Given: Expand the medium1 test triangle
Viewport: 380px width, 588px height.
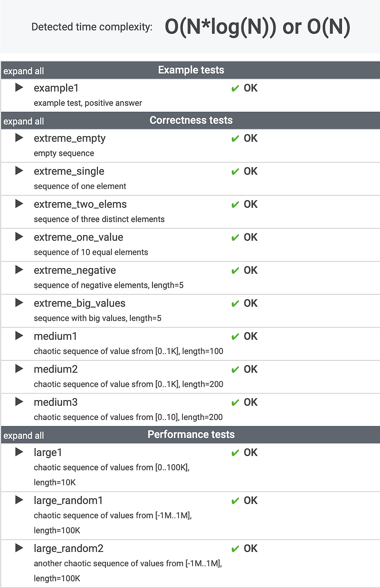Looking at the screenshot, I should coord(19,336).
